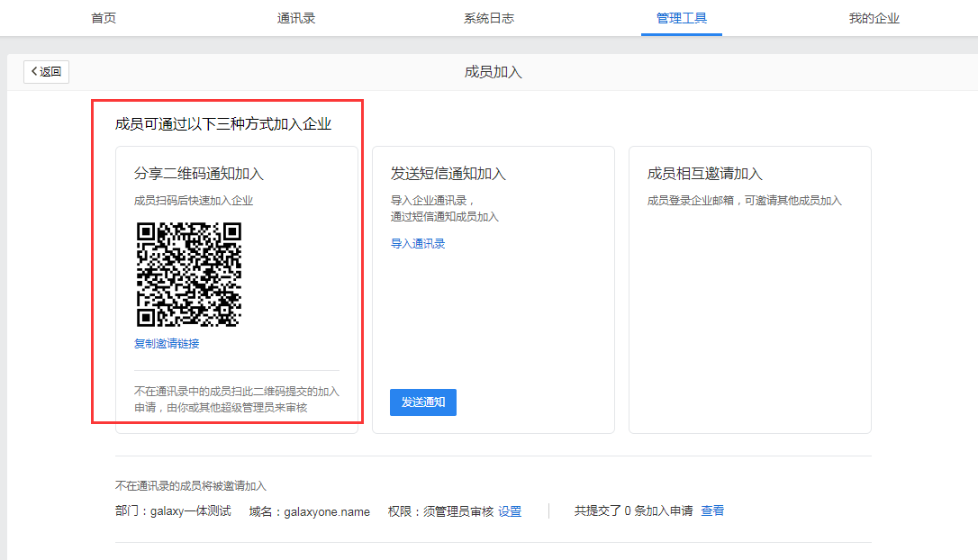This screenshot has height=560, width=978.
Task: Click the 成员加入 page title
Action: coord(493,71)
